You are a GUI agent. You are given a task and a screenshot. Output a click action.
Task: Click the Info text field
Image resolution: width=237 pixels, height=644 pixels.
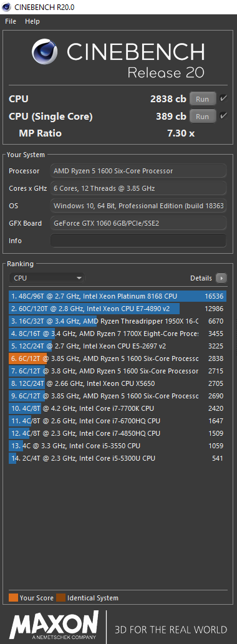pyautogui.click(x=138, y=241)
